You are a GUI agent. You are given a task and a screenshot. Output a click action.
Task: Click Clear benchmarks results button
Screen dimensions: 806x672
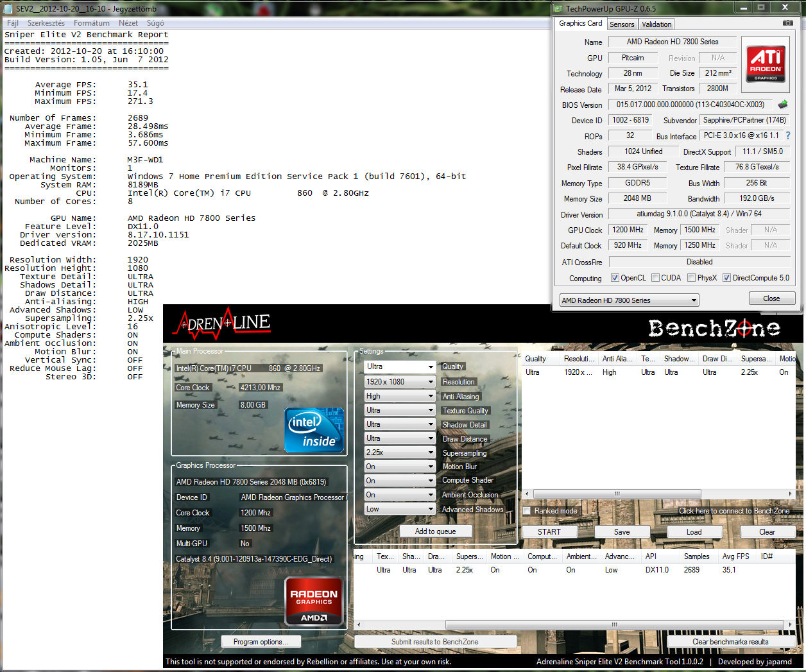pos(730,642)
